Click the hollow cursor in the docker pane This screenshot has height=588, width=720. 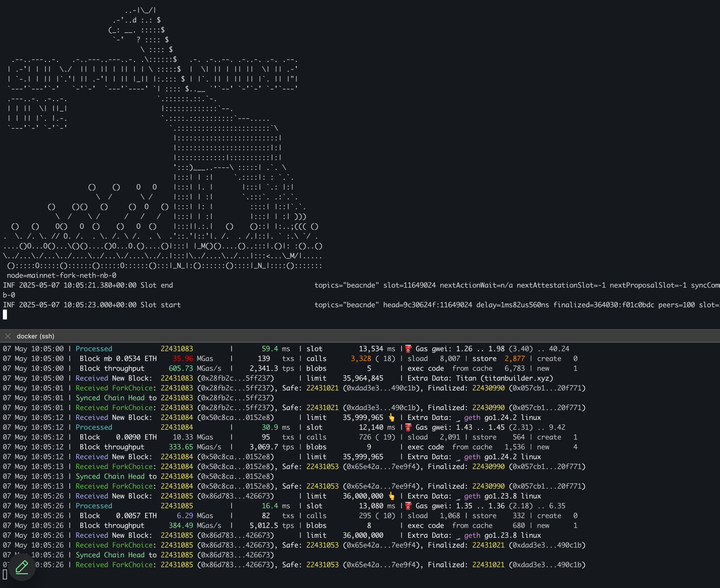5,574
